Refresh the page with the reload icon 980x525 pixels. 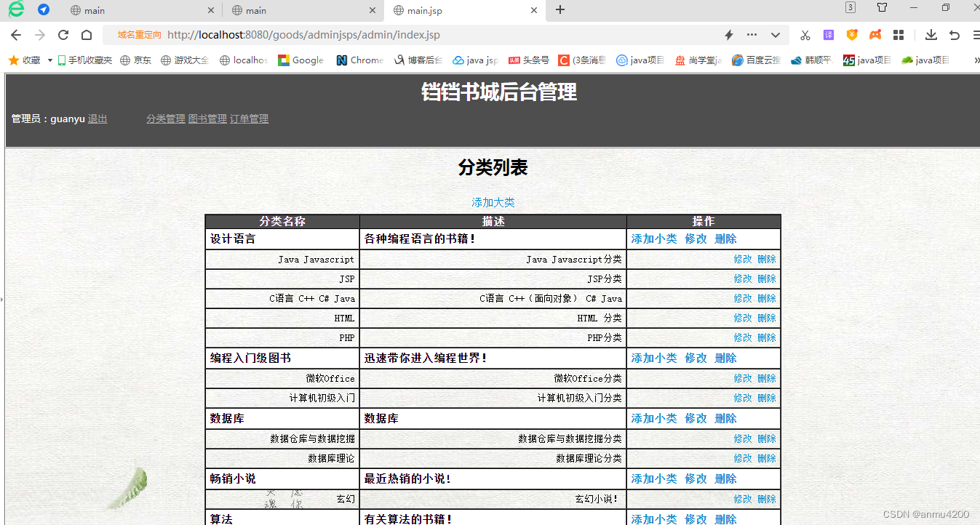coord(63,34)
